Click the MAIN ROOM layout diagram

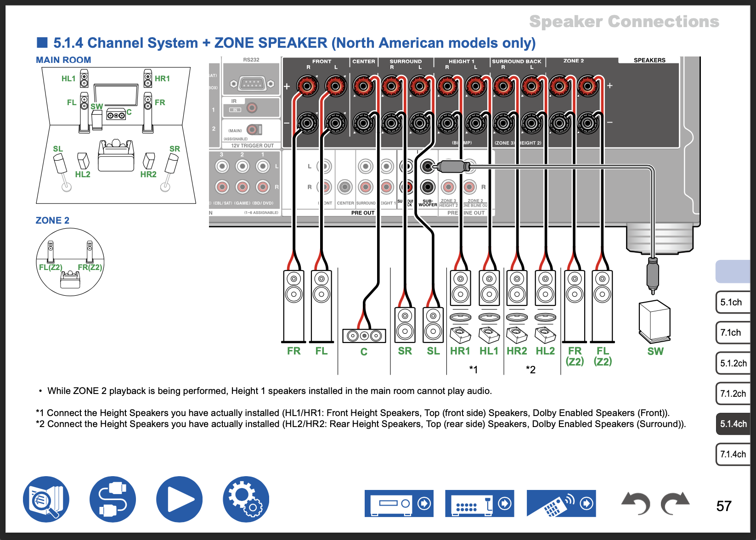point(116,135)
